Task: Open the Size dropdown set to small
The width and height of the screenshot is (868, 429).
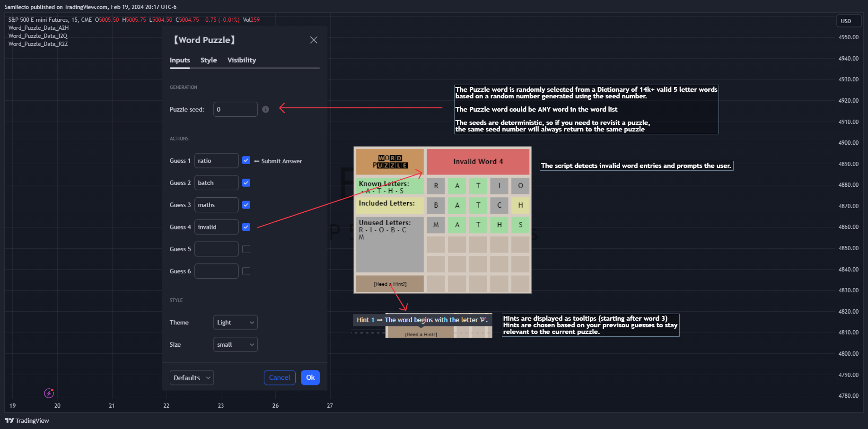Action: (236, 345)
